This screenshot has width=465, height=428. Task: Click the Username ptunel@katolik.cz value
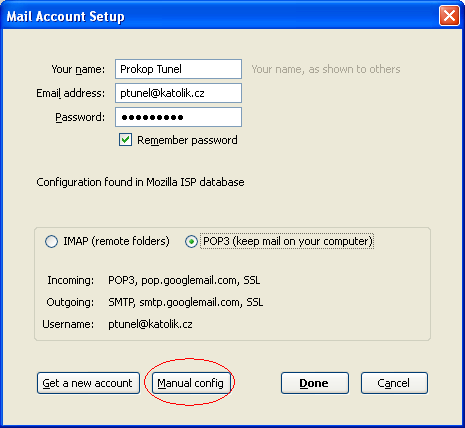(150, 324)
